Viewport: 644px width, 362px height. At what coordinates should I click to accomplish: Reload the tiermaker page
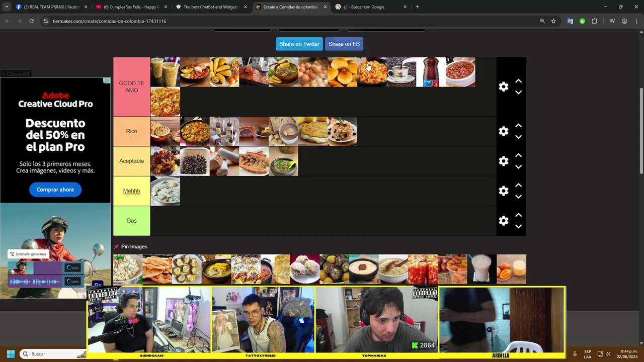coord(31,21)
